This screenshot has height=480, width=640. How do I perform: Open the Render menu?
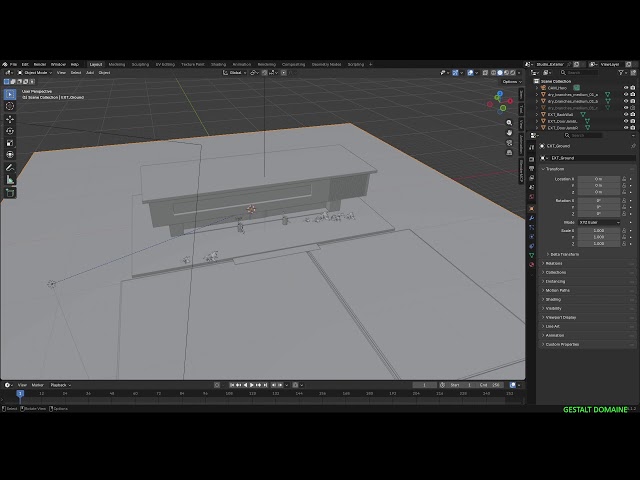pos(40,64)
